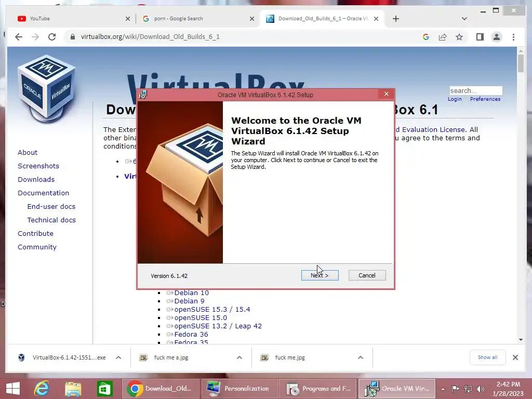Click the installer icon in Setup title bar

coord(143,95)
